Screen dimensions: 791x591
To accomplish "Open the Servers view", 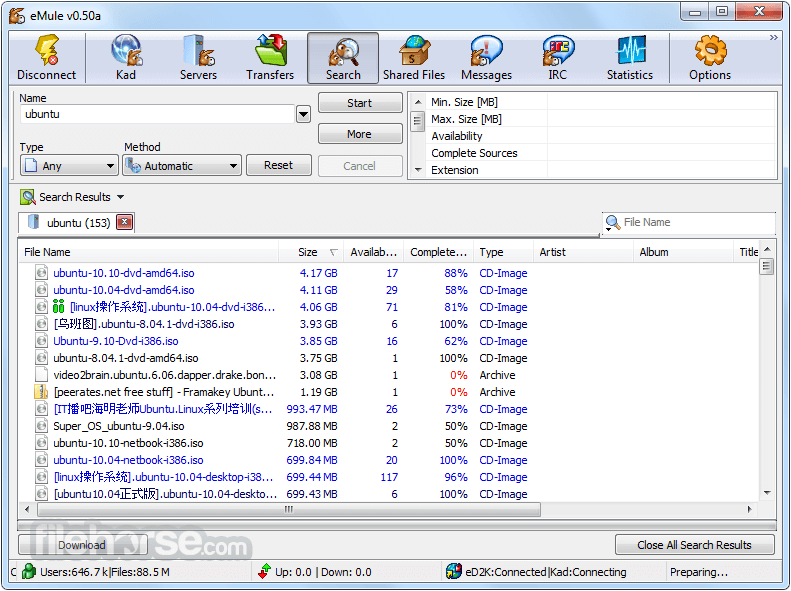I will point(198,57).
